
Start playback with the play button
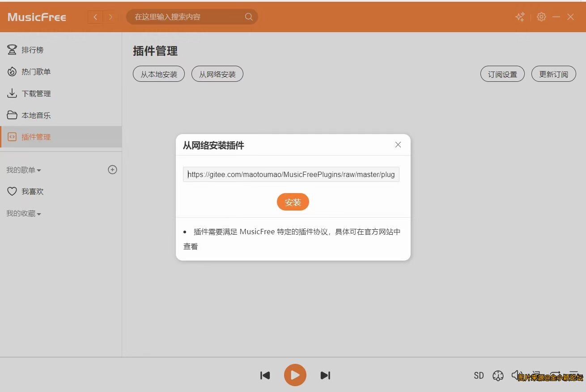click(295, 375)
